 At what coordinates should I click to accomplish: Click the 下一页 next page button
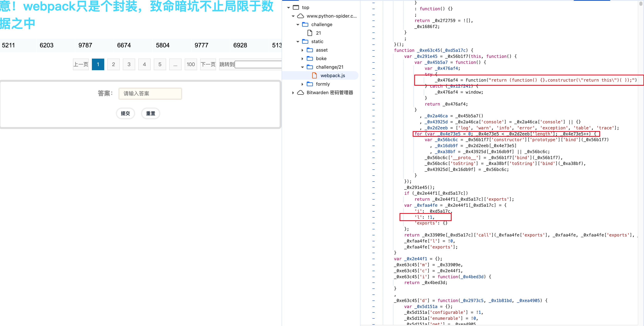tap(208, 64)
